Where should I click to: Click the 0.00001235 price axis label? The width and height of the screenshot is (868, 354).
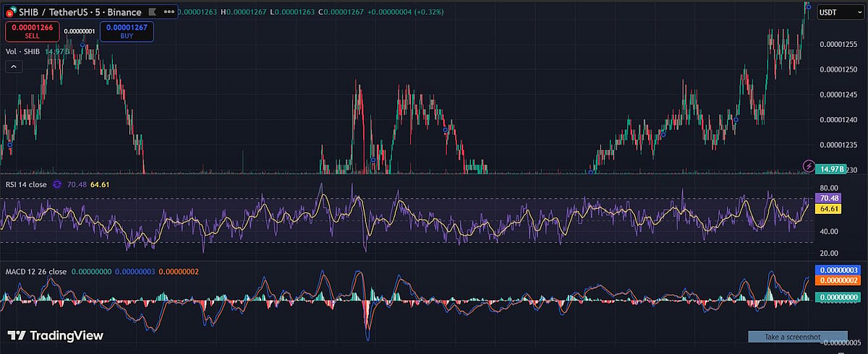[x=839, y=144]
